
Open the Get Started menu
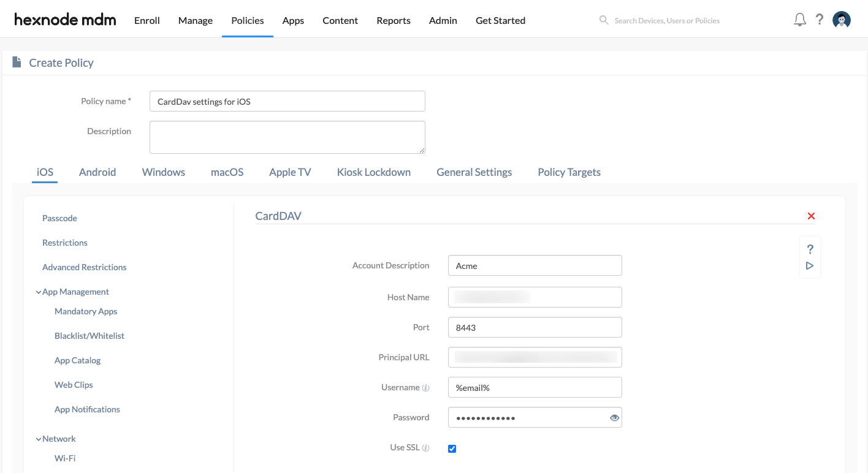tap(500, 20)
